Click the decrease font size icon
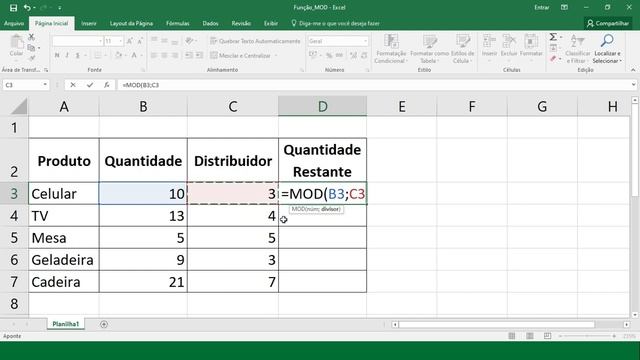The image size is (640, 360). 140,41
